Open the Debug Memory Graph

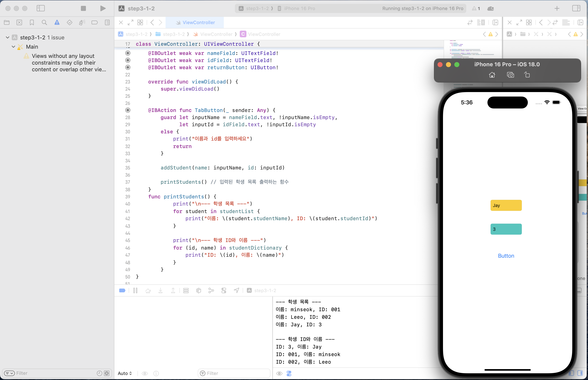point(211,290)
